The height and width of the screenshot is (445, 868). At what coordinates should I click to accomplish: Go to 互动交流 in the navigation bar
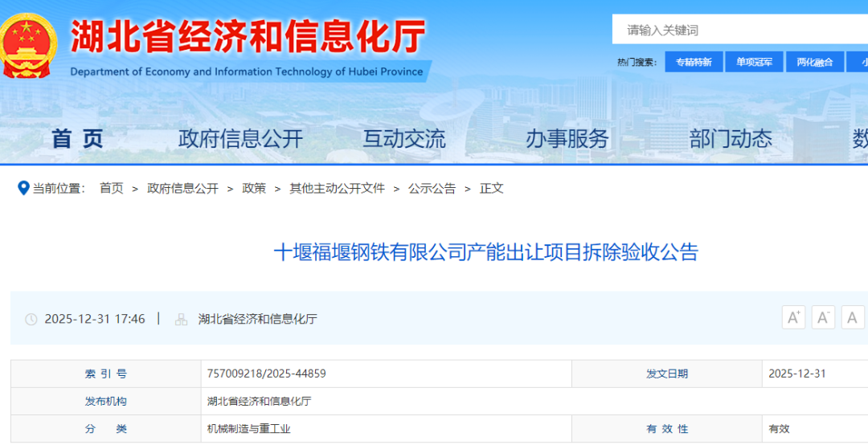[x=403, y=139]
